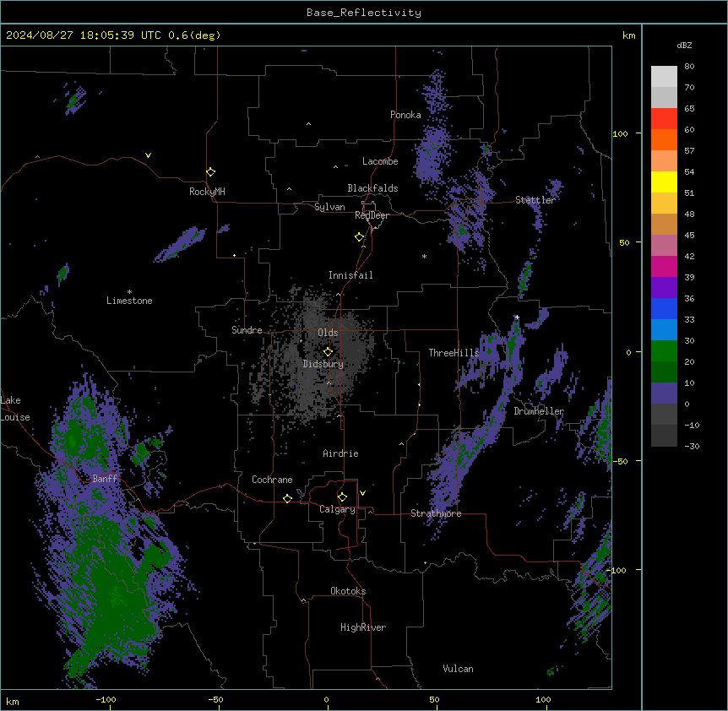Select the Drumheller city label

(539, 411)
